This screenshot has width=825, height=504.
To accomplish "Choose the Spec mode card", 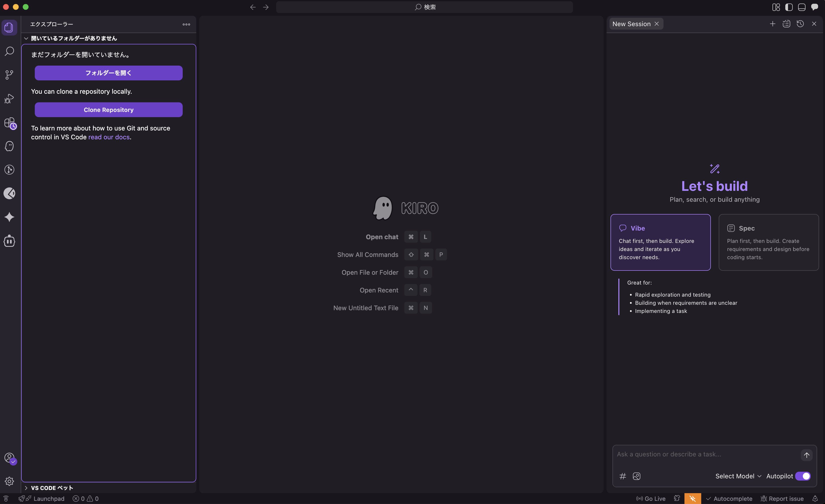I will pyautogui.click(x=769, y=242).
